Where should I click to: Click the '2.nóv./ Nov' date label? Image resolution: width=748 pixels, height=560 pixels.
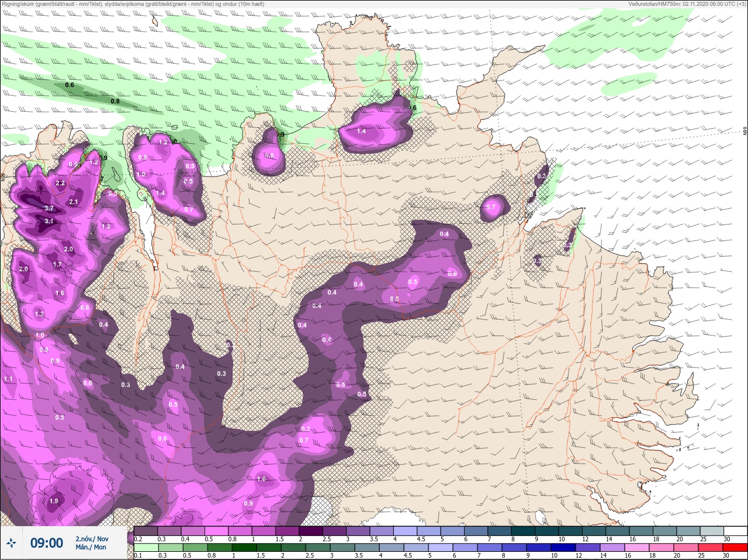(92, 538)
